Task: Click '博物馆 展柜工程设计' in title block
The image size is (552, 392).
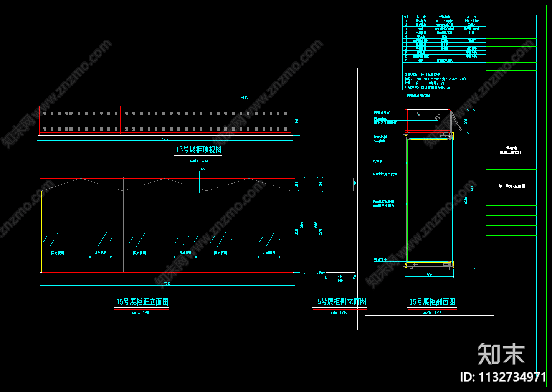Action: coord(511,150)
